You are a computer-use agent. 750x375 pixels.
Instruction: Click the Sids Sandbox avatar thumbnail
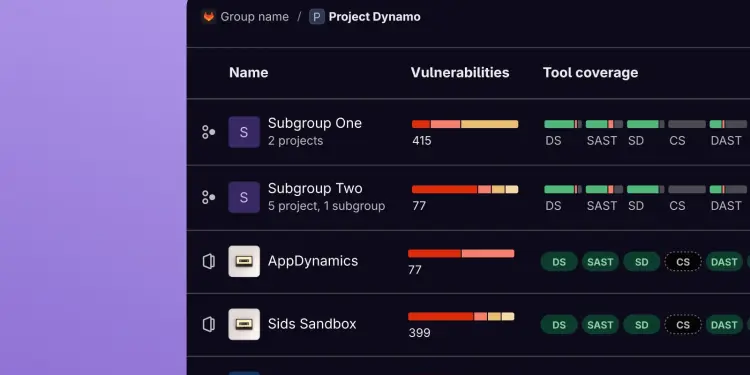point(244,324)
